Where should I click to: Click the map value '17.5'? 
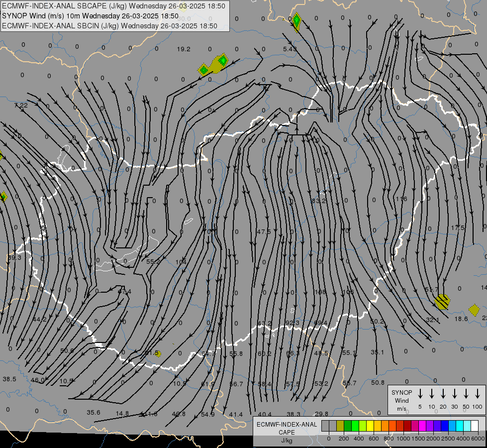[458, 227]
